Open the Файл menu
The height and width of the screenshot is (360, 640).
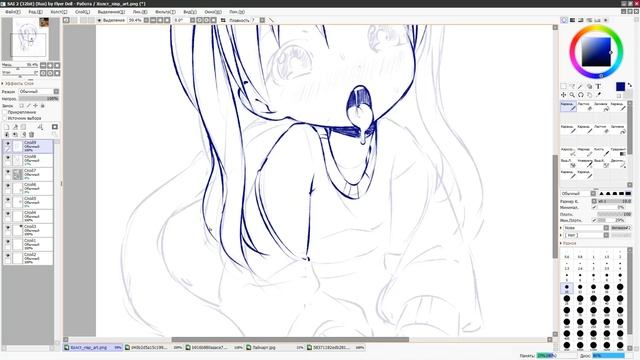tap(13, 12)
